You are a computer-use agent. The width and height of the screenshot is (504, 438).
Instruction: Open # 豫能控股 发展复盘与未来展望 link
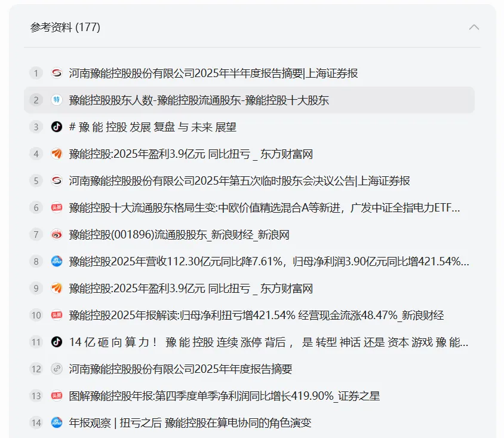click(153, 127)
